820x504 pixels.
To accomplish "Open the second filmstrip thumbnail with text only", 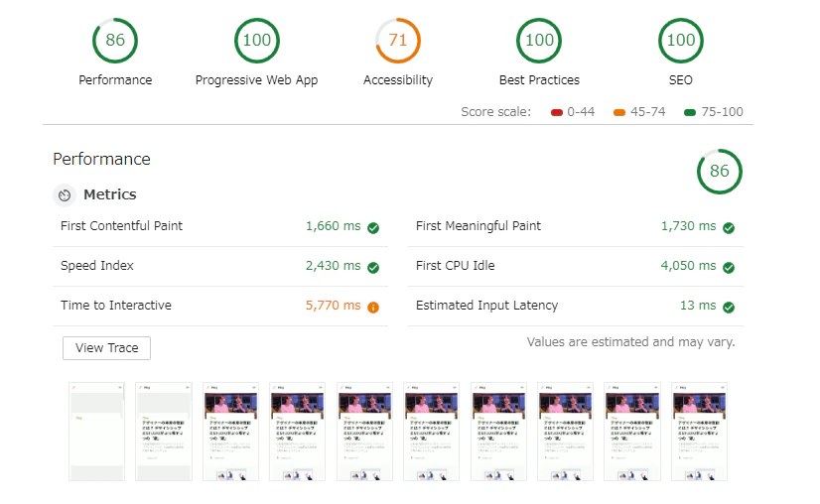I will tap(164, 432).
